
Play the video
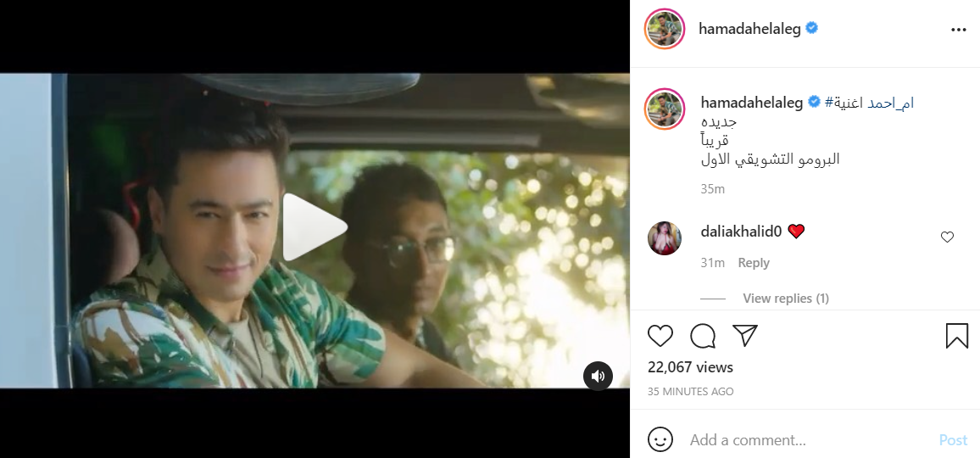pos(315,227)
